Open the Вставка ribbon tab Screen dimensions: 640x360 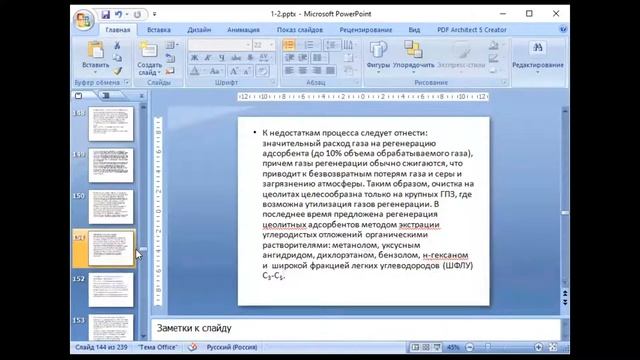coord(159,30)
